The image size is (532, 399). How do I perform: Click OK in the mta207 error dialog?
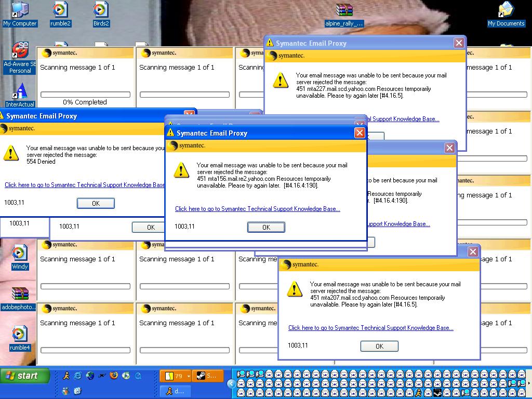pos(379,347)
